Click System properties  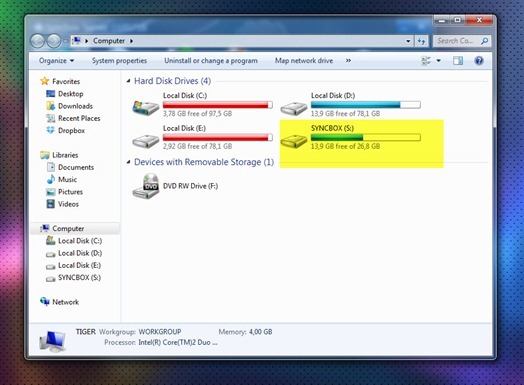point(119,60)
